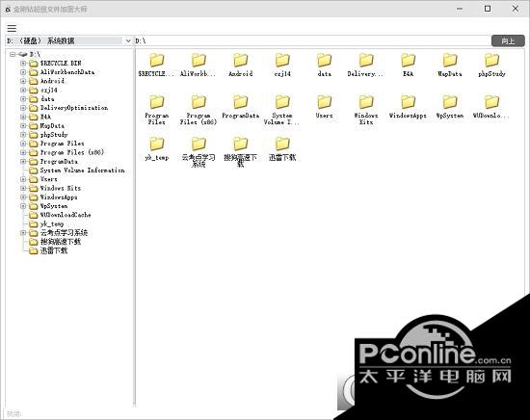Image resolution: width=530 pixels, height=420 pixels.
Task: Select System Volume Information in tree
Action: (x=82, y=171)
